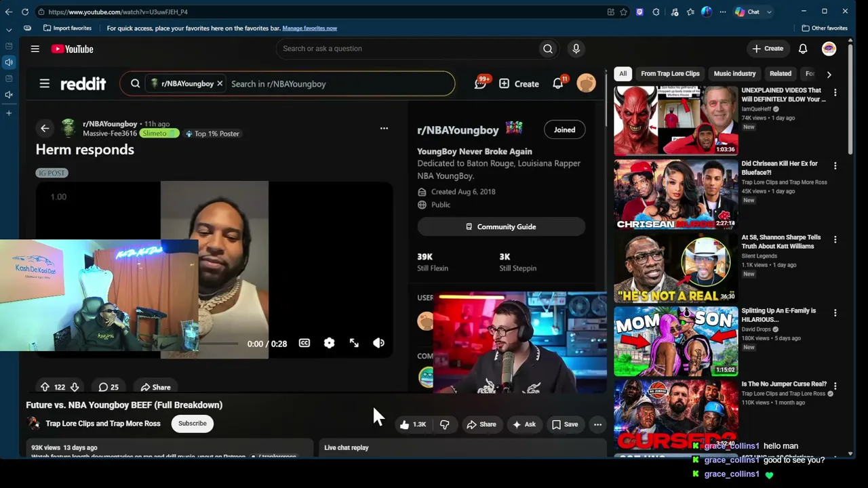Select the Related chip
The width and height of the screenshot is (868, 488).
780,74
